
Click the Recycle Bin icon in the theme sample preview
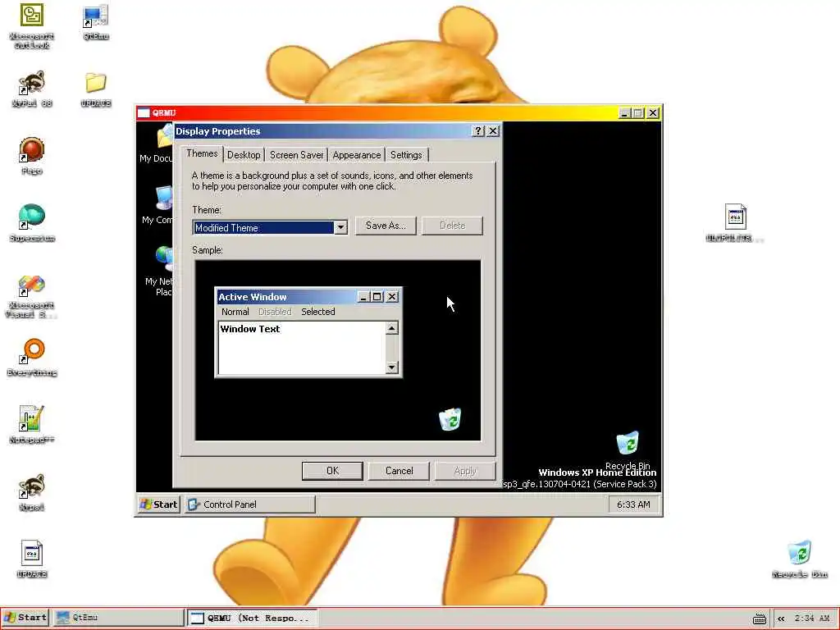(x=450, y=419)
